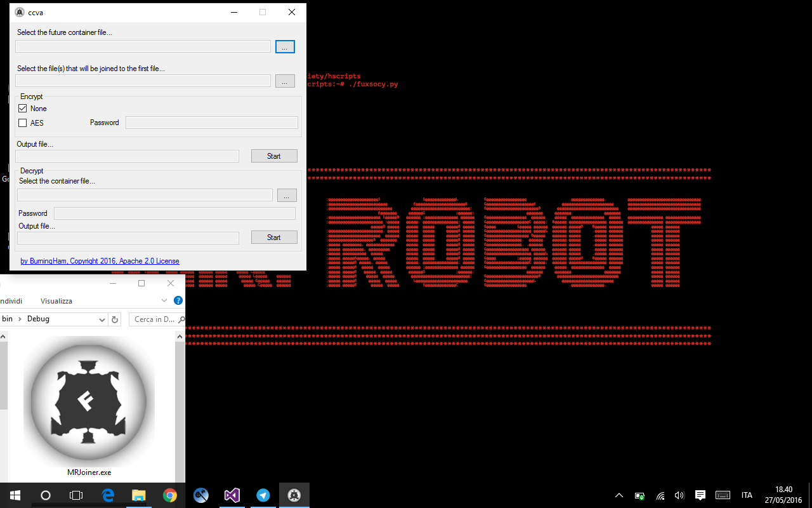The image size is (812, 508).
Task: Show hidden system tray icons
Action: point(619,495)
